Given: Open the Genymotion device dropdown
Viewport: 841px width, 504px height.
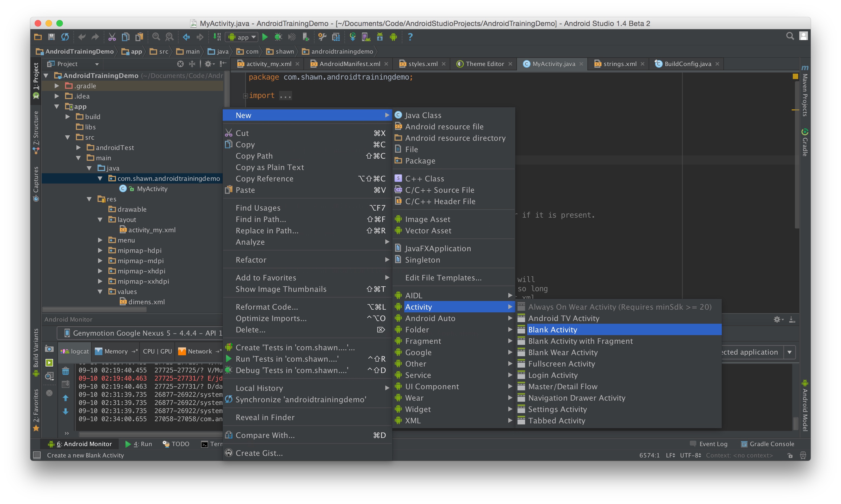Looking at the screenshot, I should (x=140, y=333).
